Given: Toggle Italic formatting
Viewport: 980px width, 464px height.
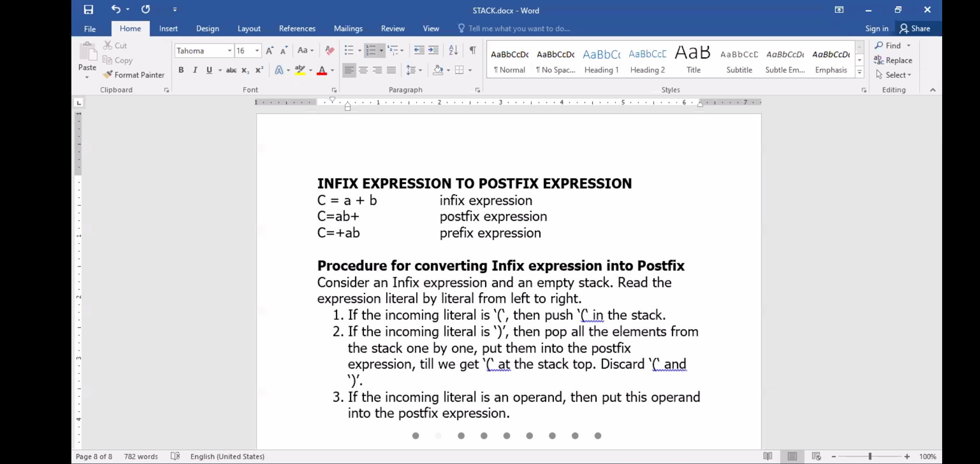Looking at the screenshot, I should (x=195, y=70).
